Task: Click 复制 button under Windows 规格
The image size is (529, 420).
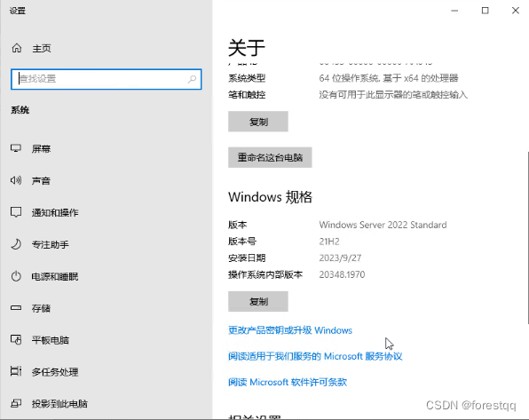Action: (258, 301)
